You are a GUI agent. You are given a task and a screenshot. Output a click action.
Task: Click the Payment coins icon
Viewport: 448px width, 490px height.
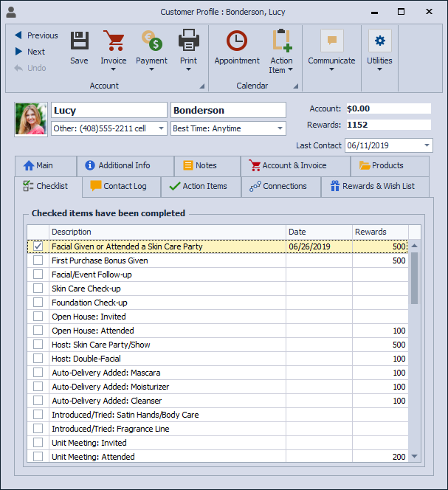coord(151,41)
